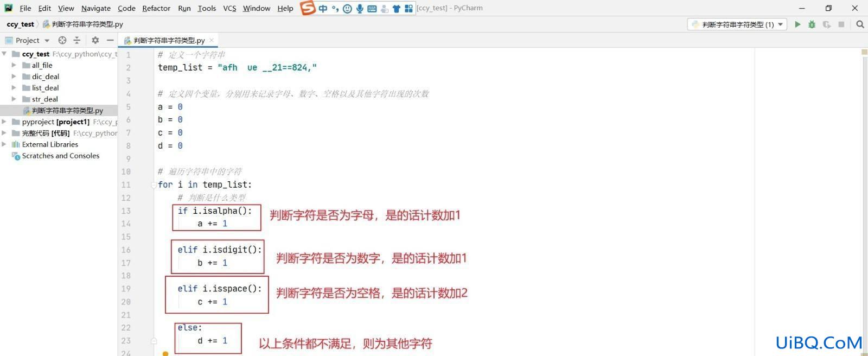Open Sogou soft keyboard icon
868x356 pixels.
pos(372,9)
